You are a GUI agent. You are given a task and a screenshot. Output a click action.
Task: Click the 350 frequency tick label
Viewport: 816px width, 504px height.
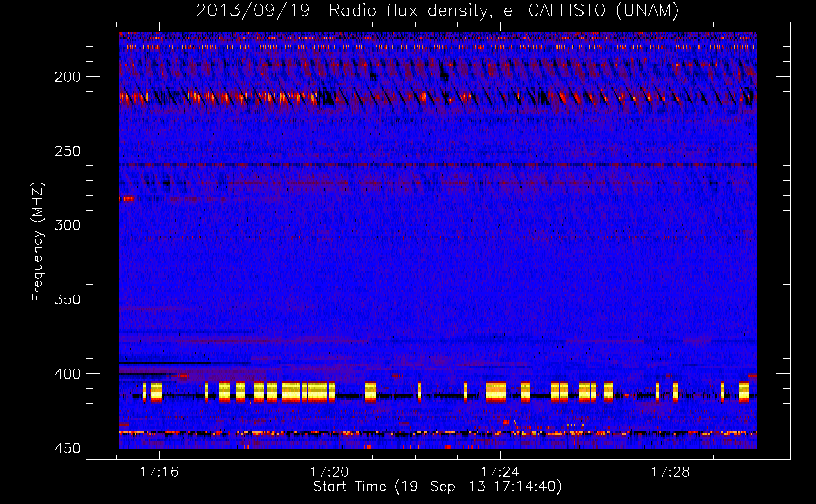(68, 299)
